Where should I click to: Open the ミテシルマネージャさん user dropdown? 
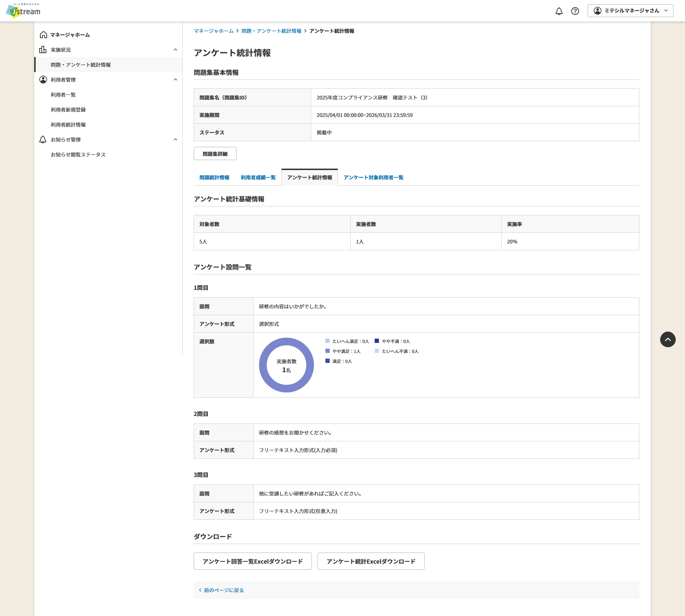[x=630, y=11]
